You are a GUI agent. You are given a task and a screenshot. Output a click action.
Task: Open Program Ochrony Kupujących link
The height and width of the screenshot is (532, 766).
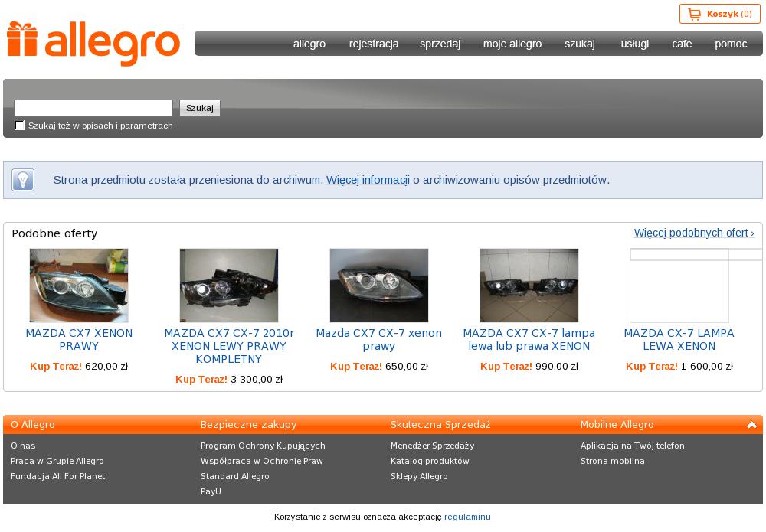[x=263, y=446]
